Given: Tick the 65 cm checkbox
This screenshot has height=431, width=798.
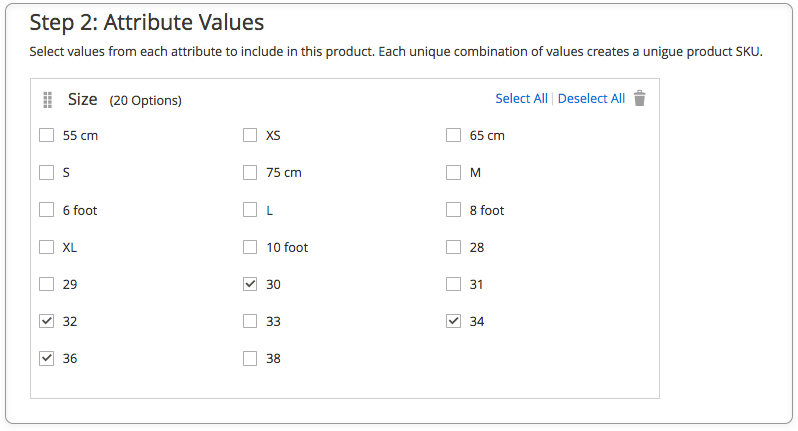Looking at the screenshot, I should click(453, 135).
